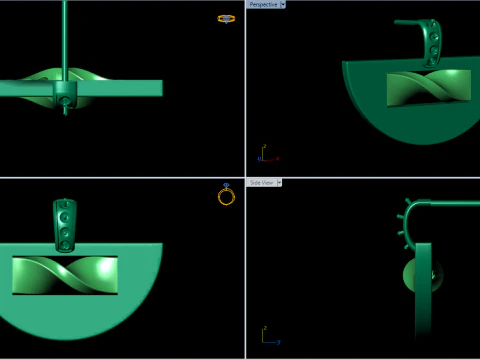Viewport: 480px width, 360px height.
Task: Open the Perspective viewport dropdown arrow
Action: (283, 5)
